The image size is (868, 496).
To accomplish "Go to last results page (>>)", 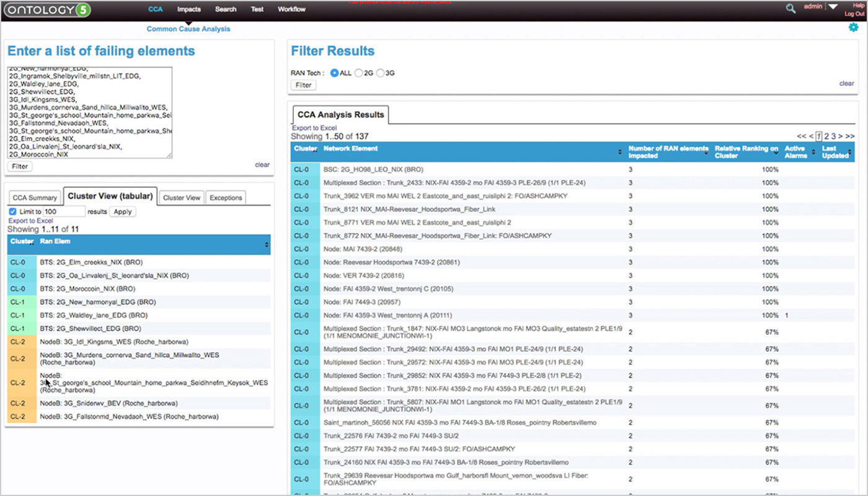I will (849, 136).
